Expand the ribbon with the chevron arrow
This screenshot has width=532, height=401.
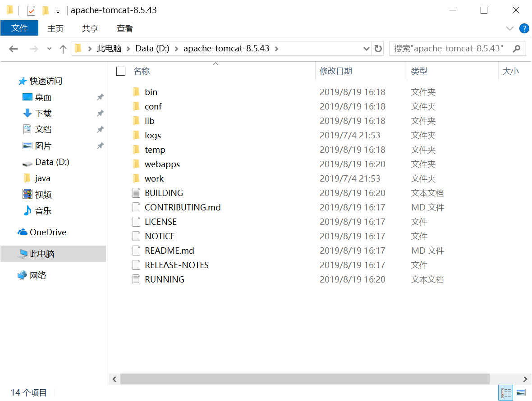pos(509,28)
